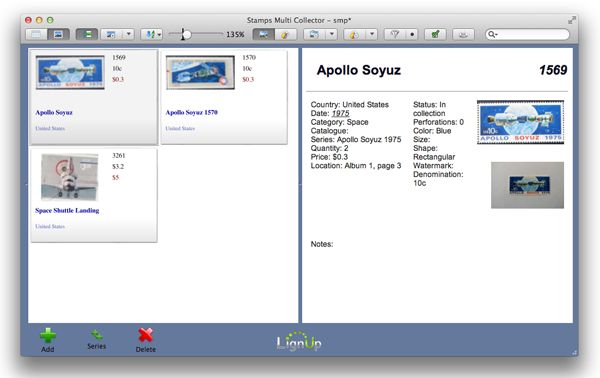Click the collection folder toolbar icon
600x378 pixels.
click(315, 34)
